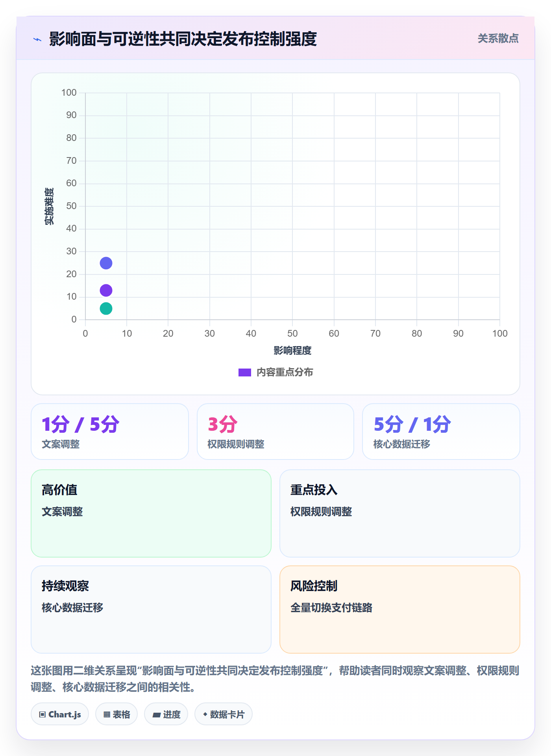Click the description paragraph starting 这张图用二维关系
This screenshot has height=756, width=551.
[x=275, y=679]
